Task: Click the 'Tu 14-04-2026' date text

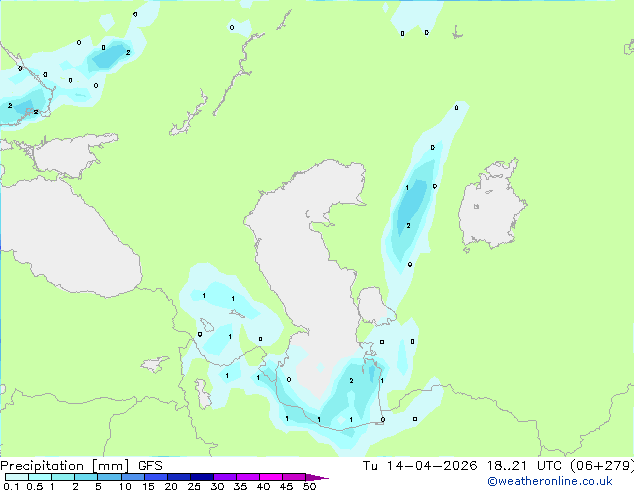Action: coord(420,466)
